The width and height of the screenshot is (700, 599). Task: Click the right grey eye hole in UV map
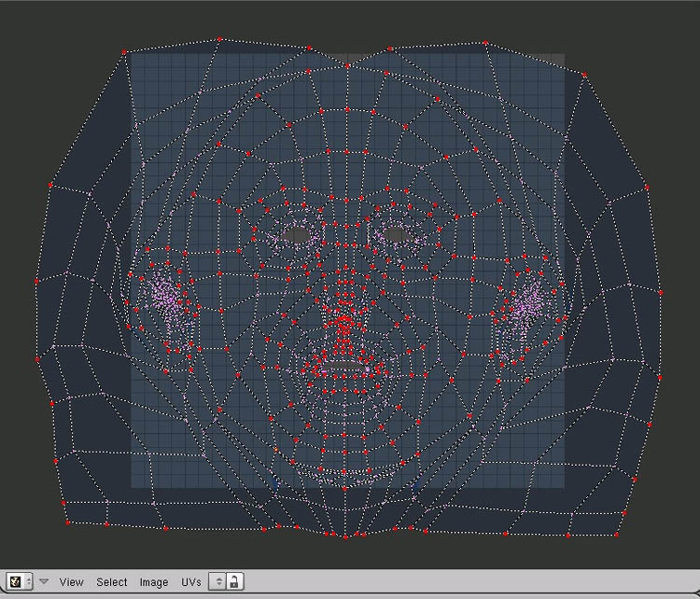(394, 234)
